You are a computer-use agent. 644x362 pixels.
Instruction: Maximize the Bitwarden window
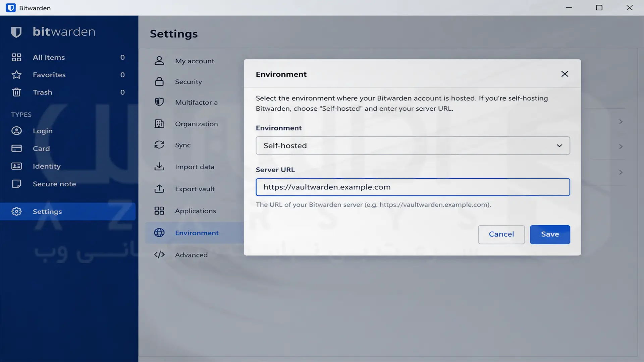599,8
